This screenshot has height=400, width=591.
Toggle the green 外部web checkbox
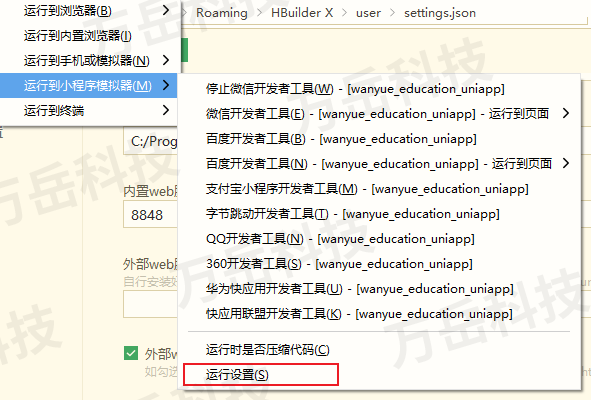point(131,354)
